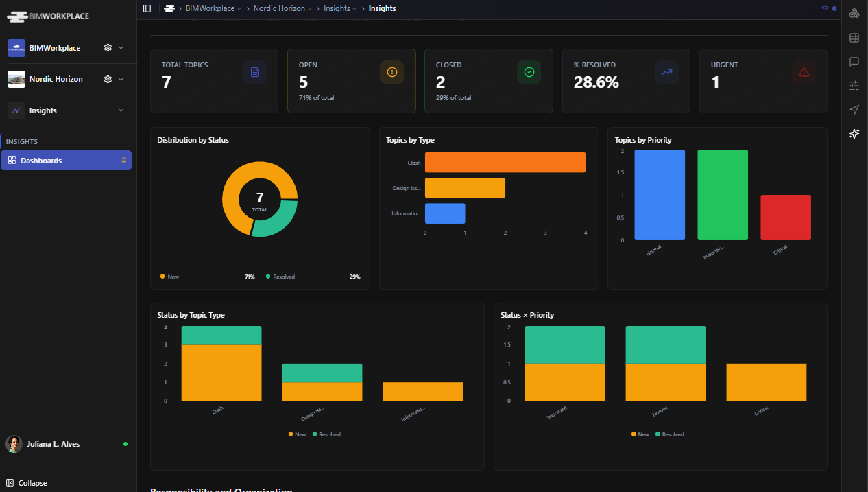Expand the Nordic Horizon sidebar chevron
Screen dimensions: 868x492
[121, 79]
